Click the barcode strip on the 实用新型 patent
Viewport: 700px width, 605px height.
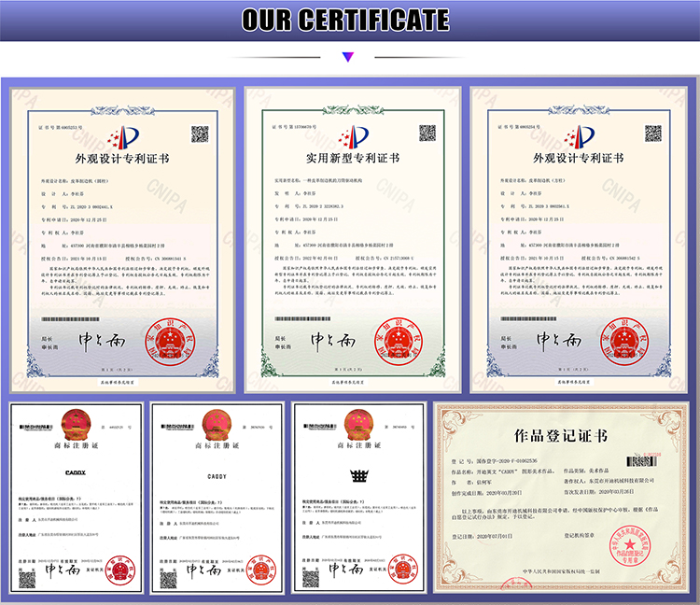tap(302, 318)
